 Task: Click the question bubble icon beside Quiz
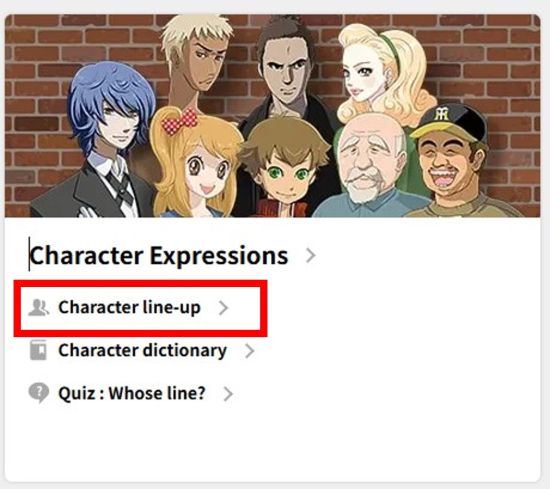39,393
